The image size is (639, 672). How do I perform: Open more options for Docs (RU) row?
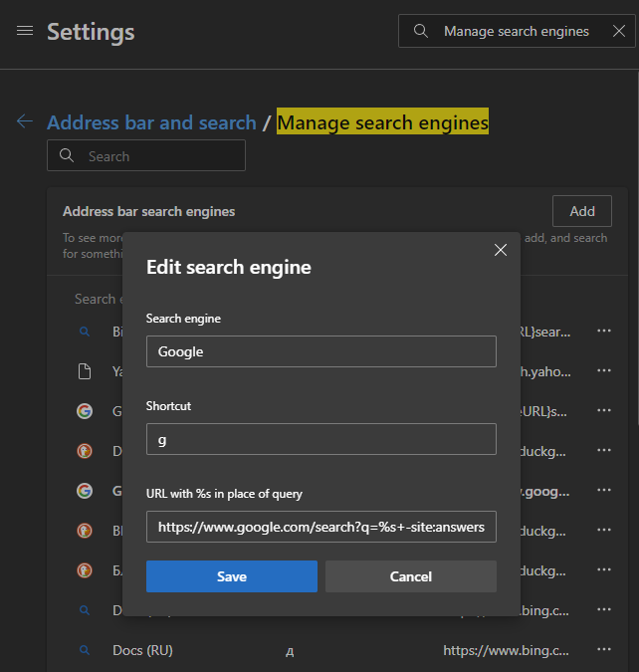[604, 649]
